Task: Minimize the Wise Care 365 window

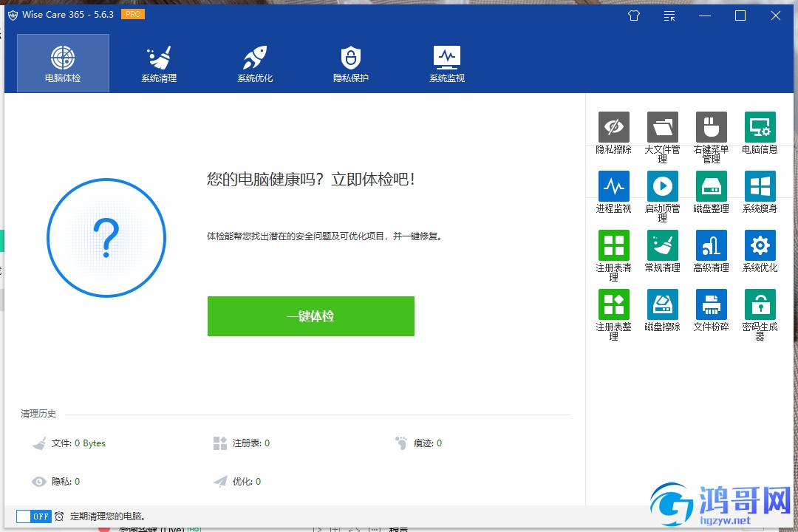Action: point(705,16)
